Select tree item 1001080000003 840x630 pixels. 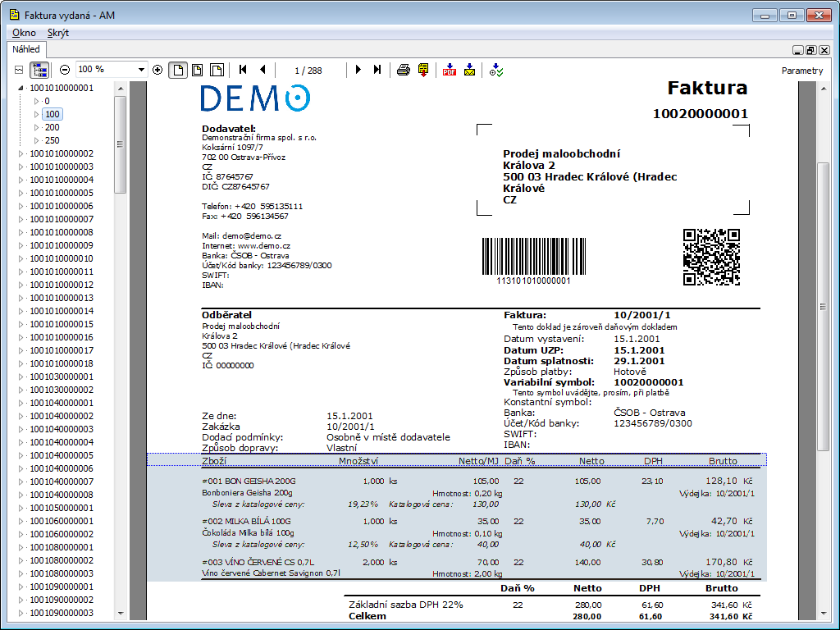62,573
